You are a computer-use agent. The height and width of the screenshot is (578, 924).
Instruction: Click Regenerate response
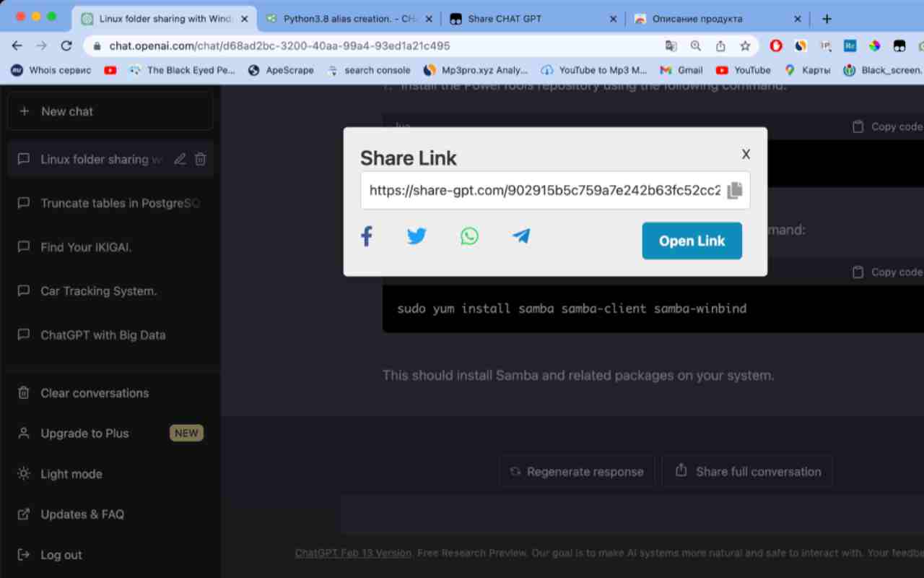(x=577, y=471)
